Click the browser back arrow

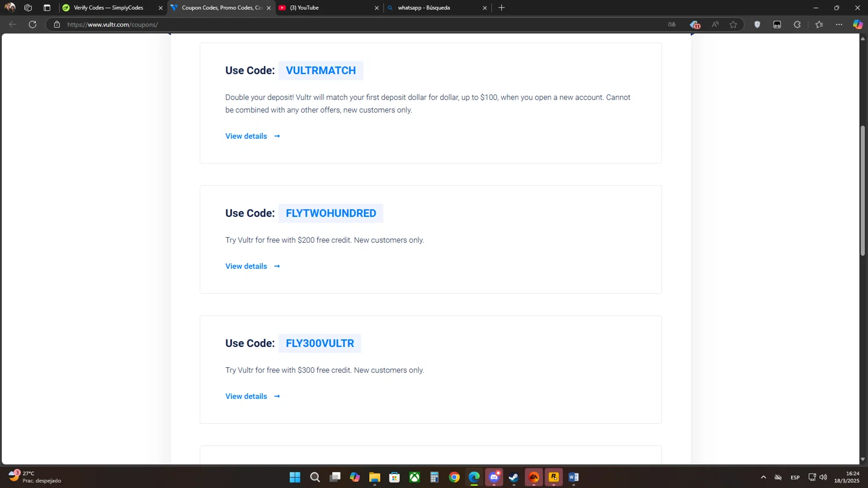13,24
